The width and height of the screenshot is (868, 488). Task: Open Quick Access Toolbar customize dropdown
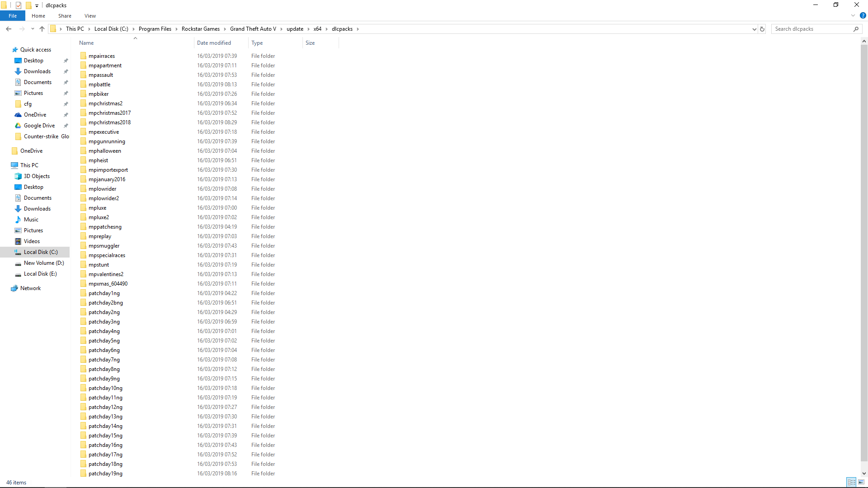(x=37, y=5)
